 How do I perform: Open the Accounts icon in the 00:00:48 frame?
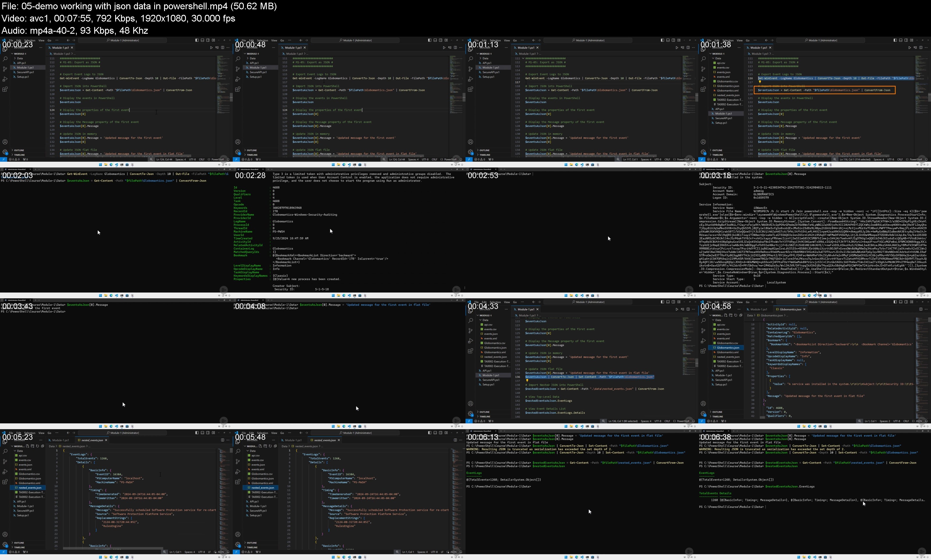[x=238, y=142]
